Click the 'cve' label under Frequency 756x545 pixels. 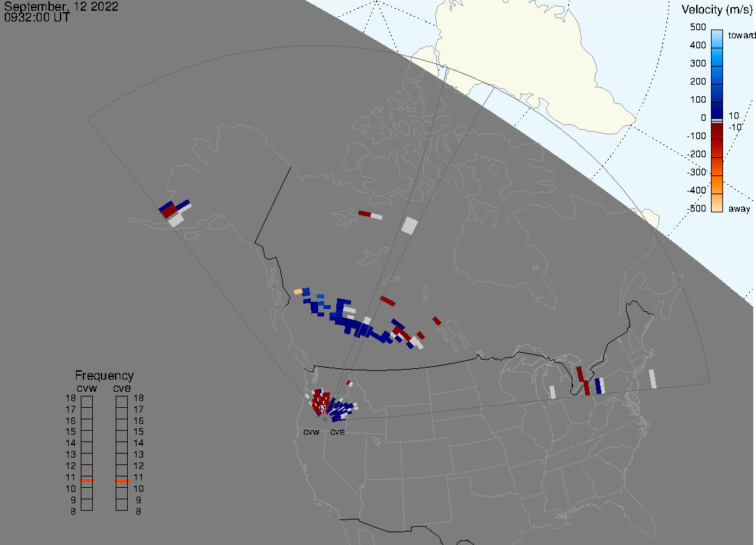tap(122, 388)
